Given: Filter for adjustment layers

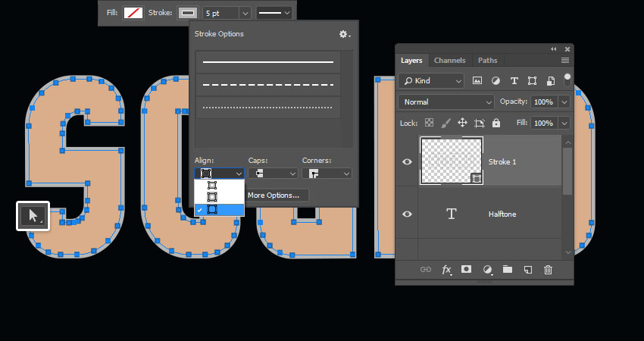Looking at the screenshot, I should pos(496,81).
